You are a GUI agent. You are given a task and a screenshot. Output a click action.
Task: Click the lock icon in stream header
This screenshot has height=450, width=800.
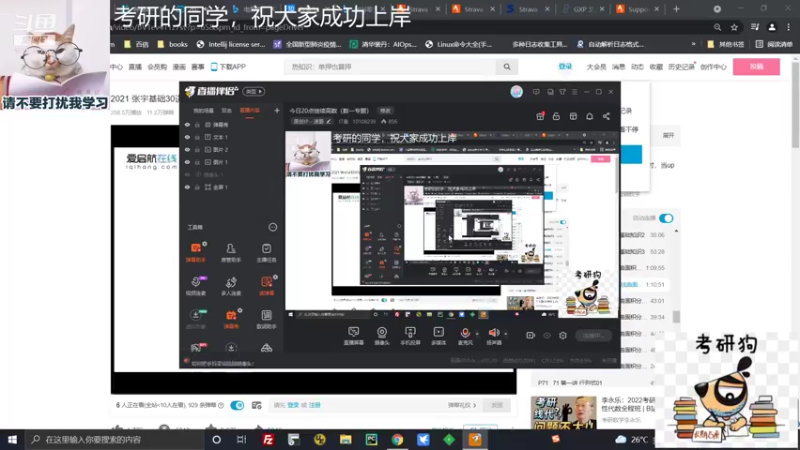[x=556, y=116]
